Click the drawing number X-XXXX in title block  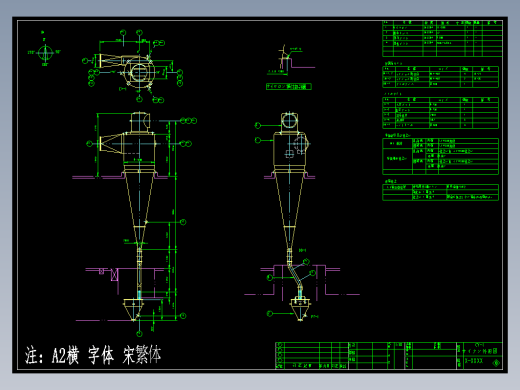point(474,361)
